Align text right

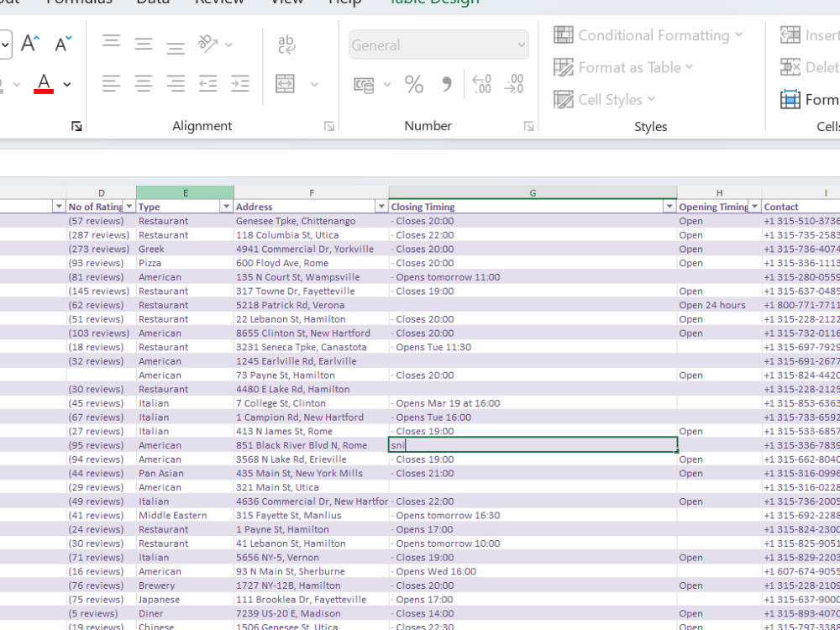[x=176, y=83]
